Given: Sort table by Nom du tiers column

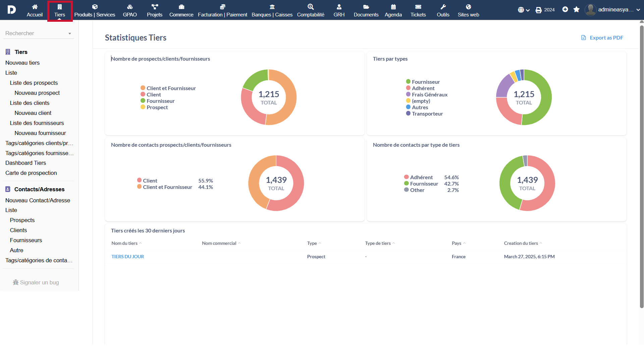Looking at the screenshot, I should pyautogui.click(x=124, y=243).
